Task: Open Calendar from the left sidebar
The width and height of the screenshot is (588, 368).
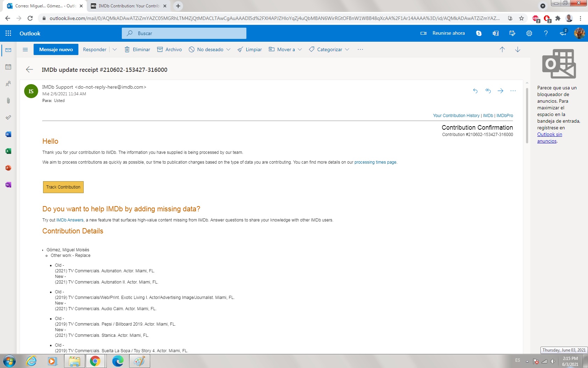Action: [8, 67]
